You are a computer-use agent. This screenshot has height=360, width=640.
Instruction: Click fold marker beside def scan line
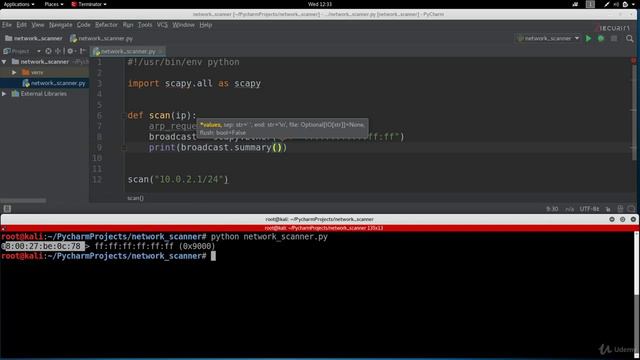124,116
